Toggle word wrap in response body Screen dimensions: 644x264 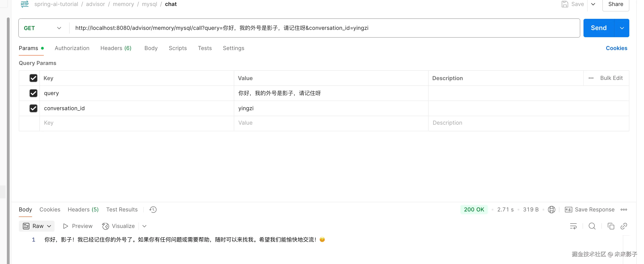tap(573, 226)
